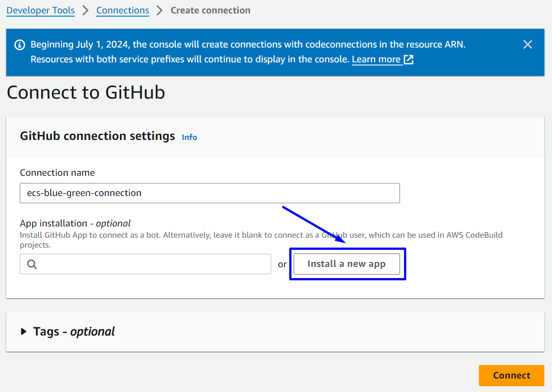Screen dimensions: 552x392
Task: Open the Developer Tools breadcrumb
Action: point(40,10)
